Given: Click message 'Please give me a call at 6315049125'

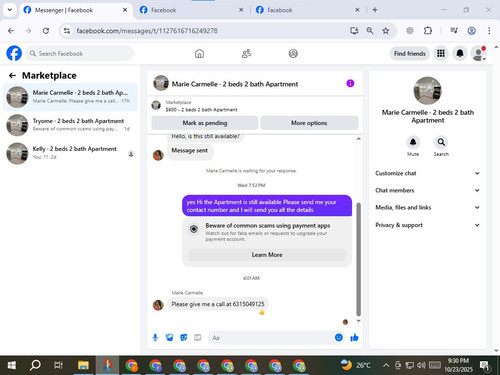Looking at the screenshot, I should pyautogui.click(x=218, y=304).
